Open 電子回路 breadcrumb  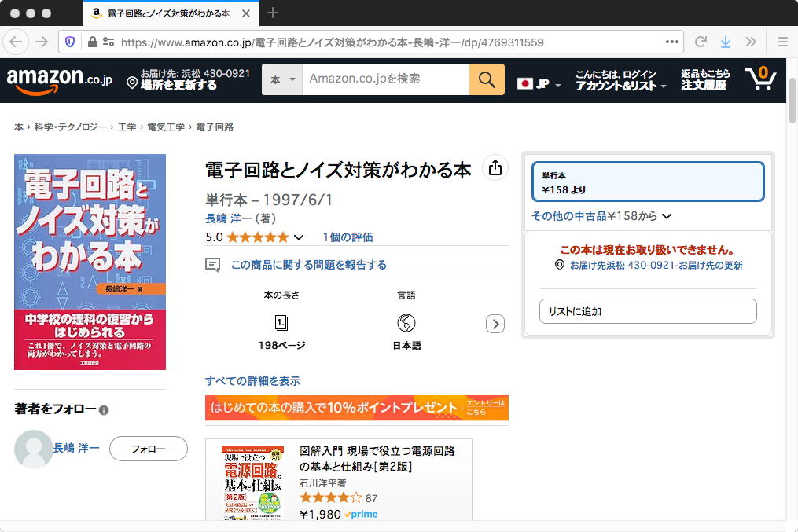(215, 127)
